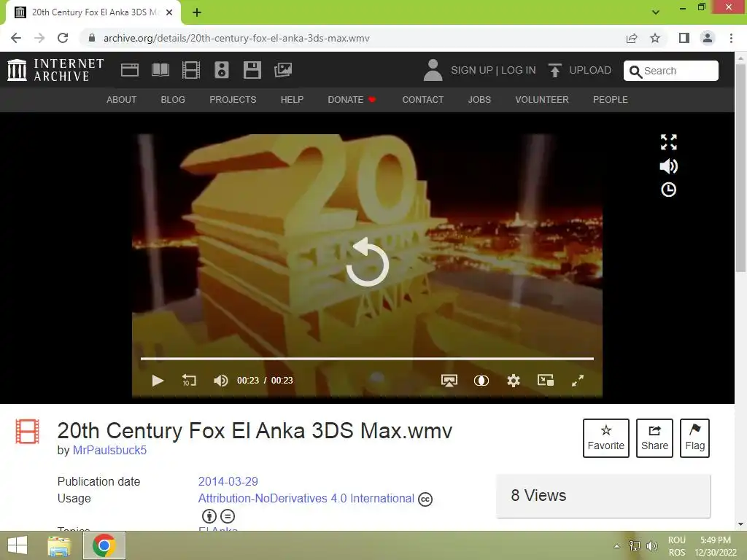Click the no-derivatives equals license icon
Screen dimensions: 747x560
coord(228,516)
